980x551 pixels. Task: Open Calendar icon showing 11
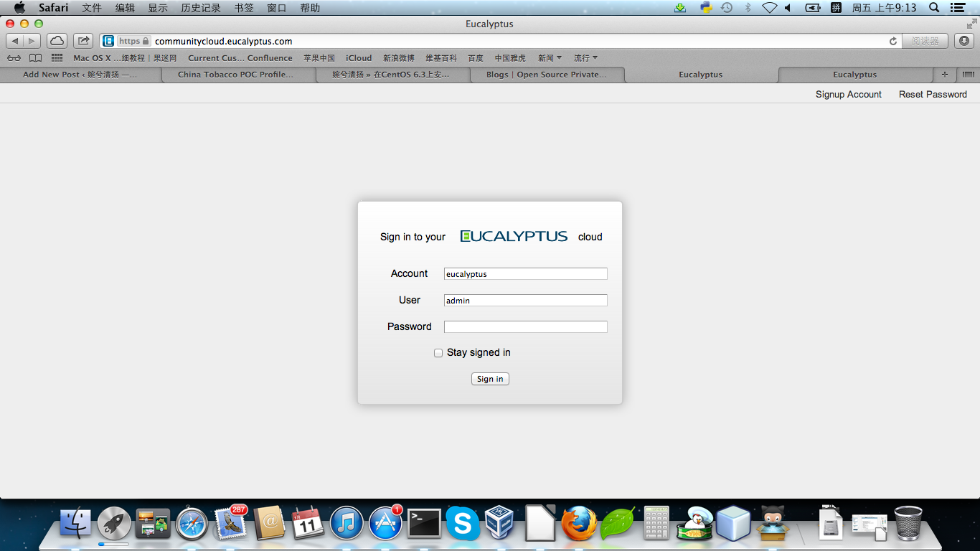(308, 523)
